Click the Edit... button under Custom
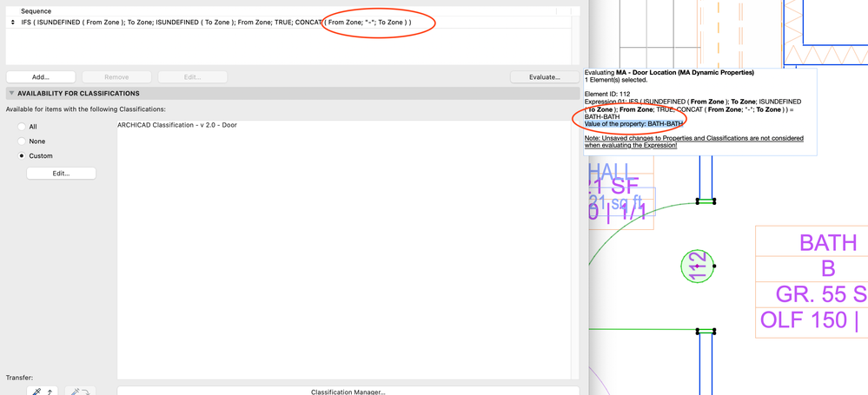Image resolution: width=868 pixels, height=395 pixels. tap(62, 173)
